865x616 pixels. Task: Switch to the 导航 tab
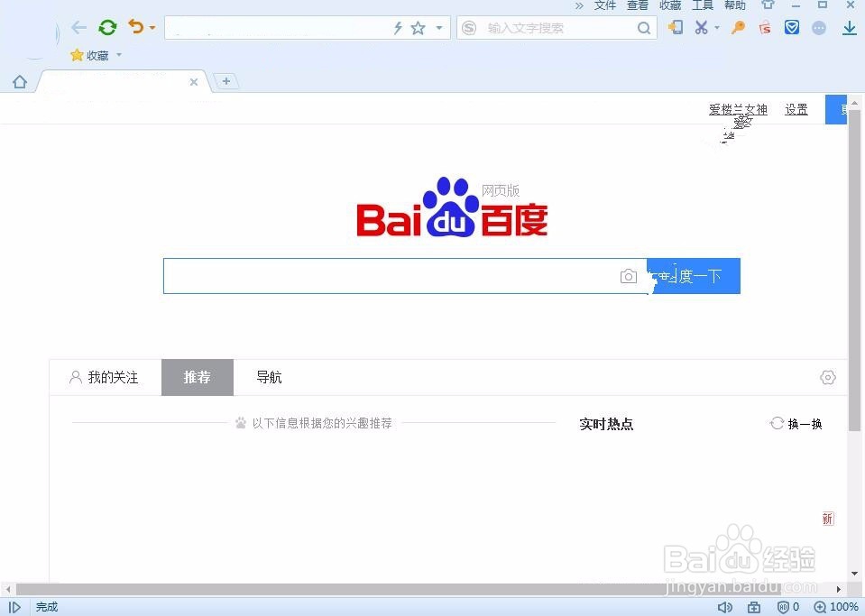(x=268, y=377)
